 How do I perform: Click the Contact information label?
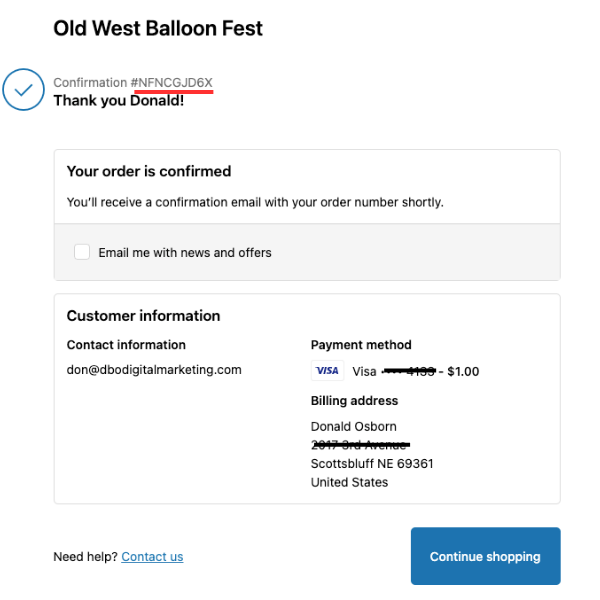(126, 345)
